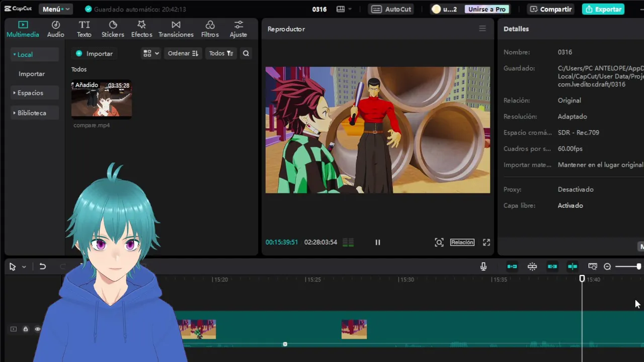Click the 60.00fps value
The width and height of the screenshot is (644, 362).
click(x=570, y=149)
